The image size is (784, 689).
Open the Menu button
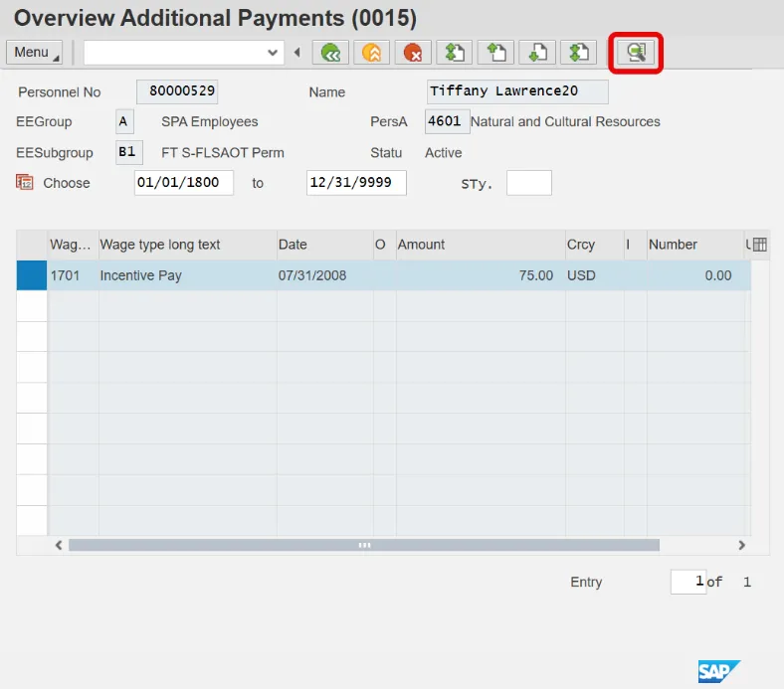34,53
